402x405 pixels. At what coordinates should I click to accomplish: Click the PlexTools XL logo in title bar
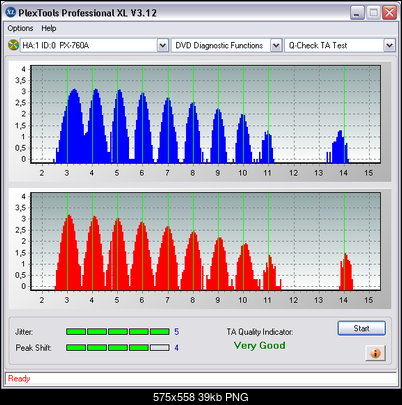click(11, 12)
